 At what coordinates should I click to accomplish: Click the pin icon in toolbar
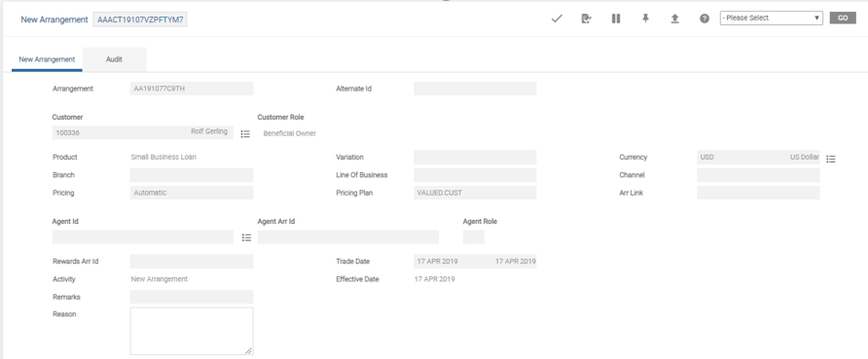(x=645, y=18)
